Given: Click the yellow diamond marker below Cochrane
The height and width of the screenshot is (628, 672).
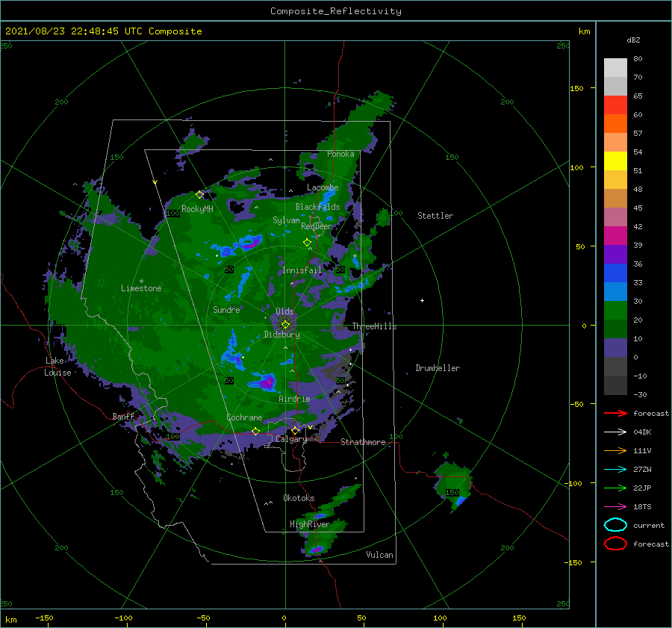Looking at the screenshot, I should point(255,431).
